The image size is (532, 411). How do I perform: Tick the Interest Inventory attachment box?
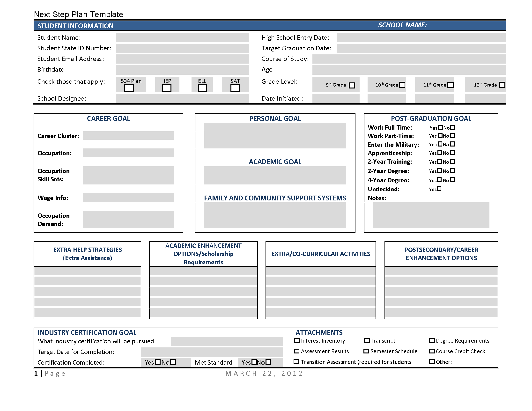[x=296, y=340]
